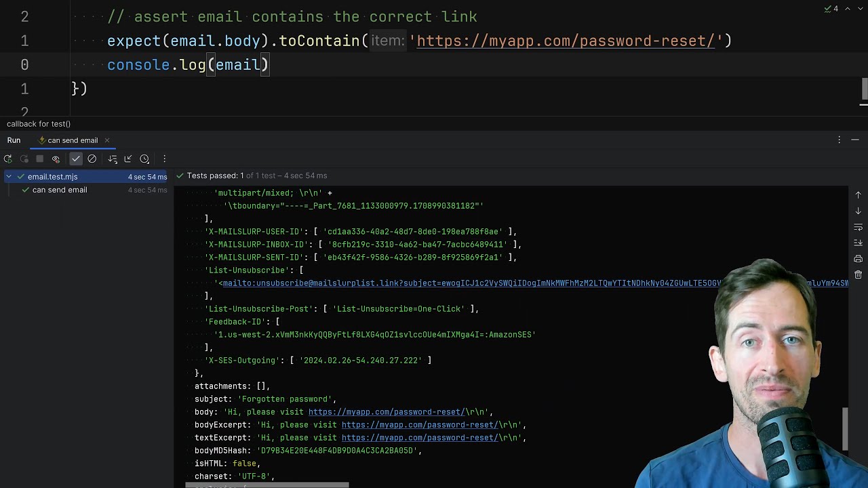
Task: Toggle auto-test with the watch eye icon
Action: tap(56, 159)
